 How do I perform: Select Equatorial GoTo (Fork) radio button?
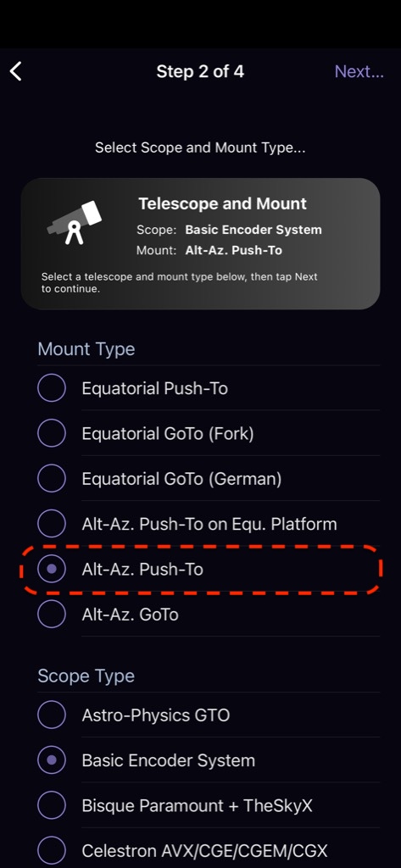[x=52, y=433]
